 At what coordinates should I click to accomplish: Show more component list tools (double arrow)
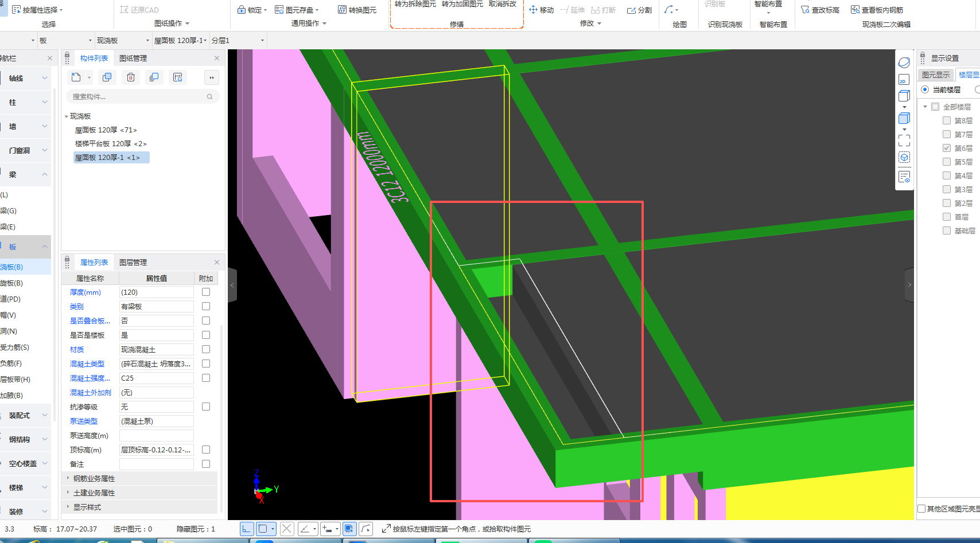[212, 77]
